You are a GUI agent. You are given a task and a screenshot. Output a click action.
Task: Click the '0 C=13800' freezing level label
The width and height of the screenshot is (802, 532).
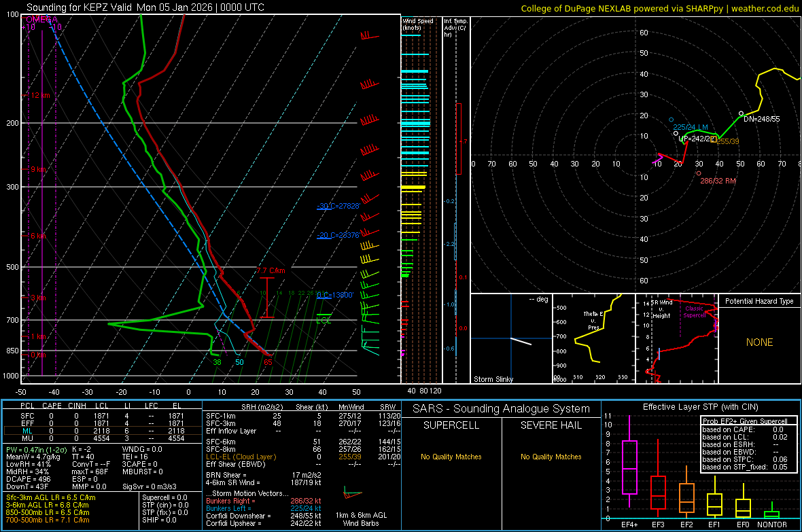[335, 295]
